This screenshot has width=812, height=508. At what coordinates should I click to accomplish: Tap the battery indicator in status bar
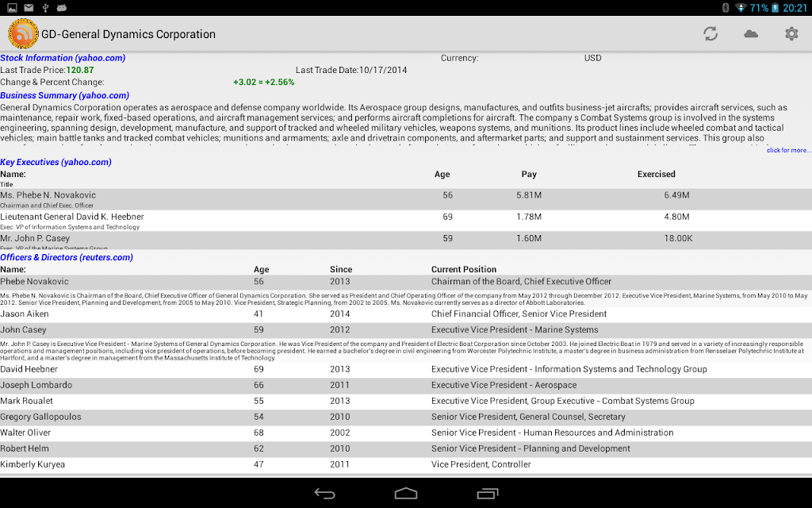(x=776, y=8)
